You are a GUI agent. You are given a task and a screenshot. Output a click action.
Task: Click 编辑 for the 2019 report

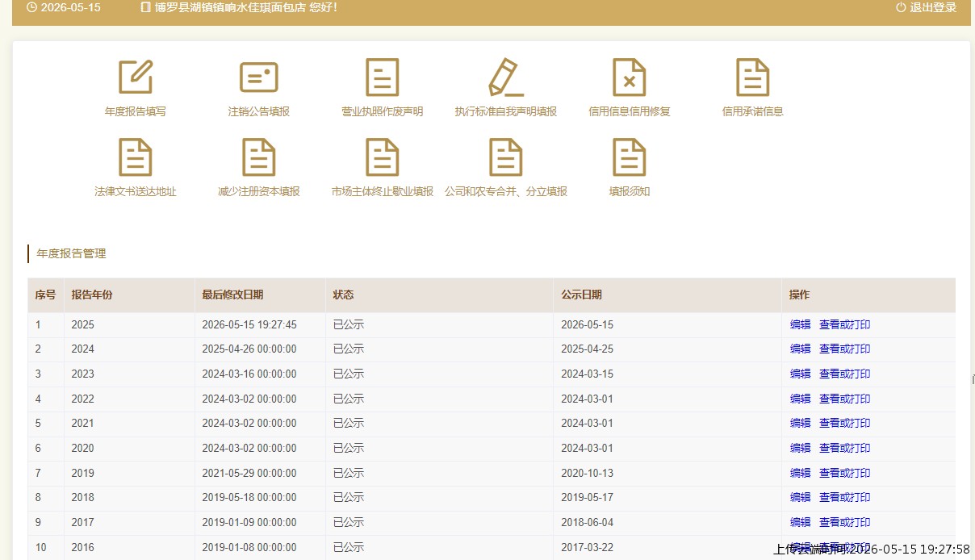coord(801,473)
